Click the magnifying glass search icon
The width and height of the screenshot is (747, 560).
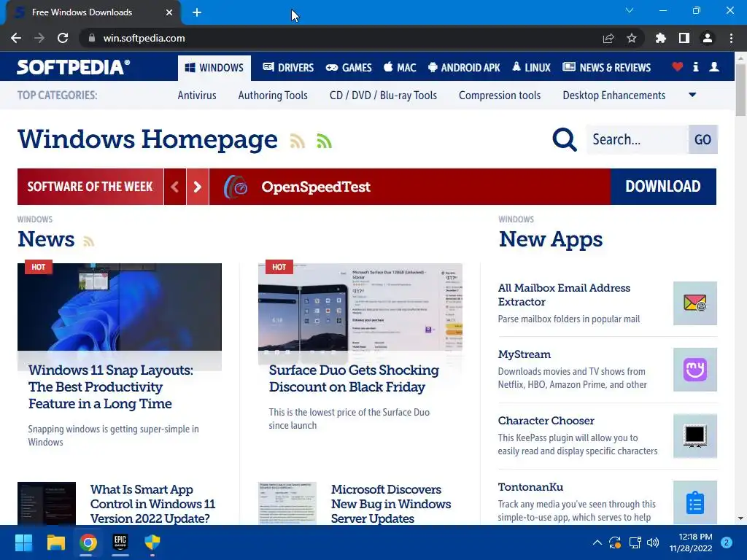(x=565, y=139)
